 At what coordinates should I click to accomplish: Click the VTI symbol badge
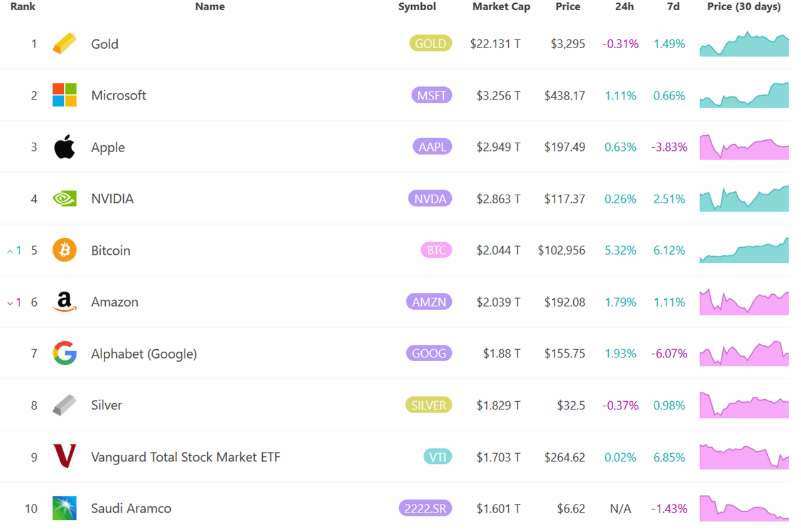click(437, 457)
